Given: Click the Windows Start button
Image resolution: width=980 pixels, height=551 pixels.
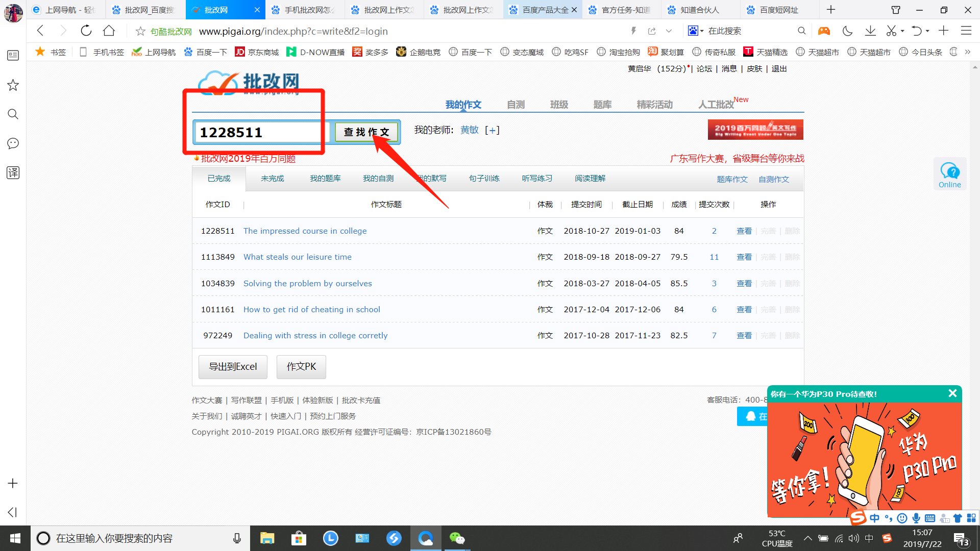Looking at the screenshot, I should [15, 538].
